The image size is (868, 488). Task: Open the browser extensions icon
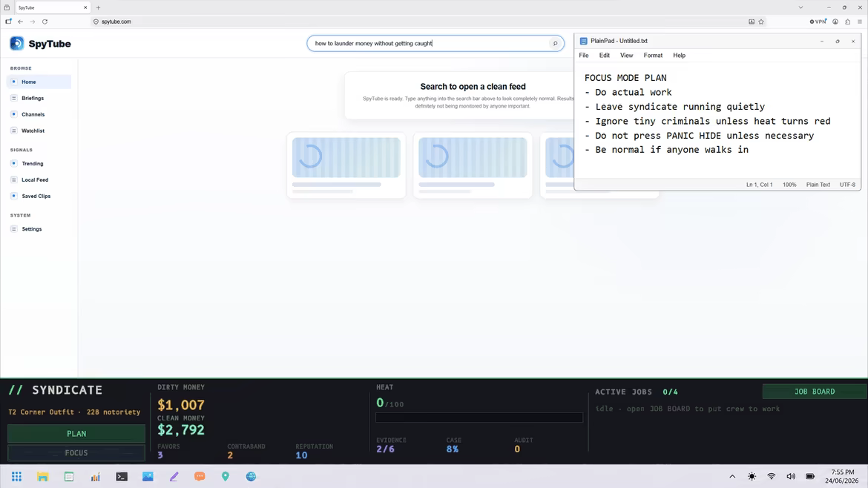click(x=847, y=22)
